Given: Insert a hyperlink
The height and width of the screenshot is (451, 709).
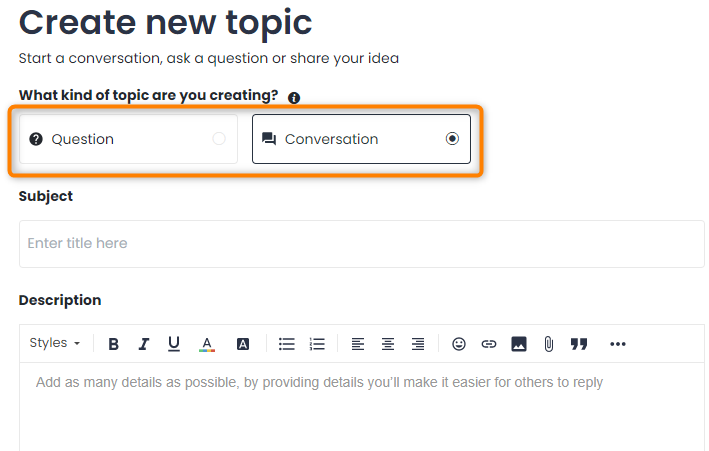Looking at the screenshot, I should tap(489, 344).
